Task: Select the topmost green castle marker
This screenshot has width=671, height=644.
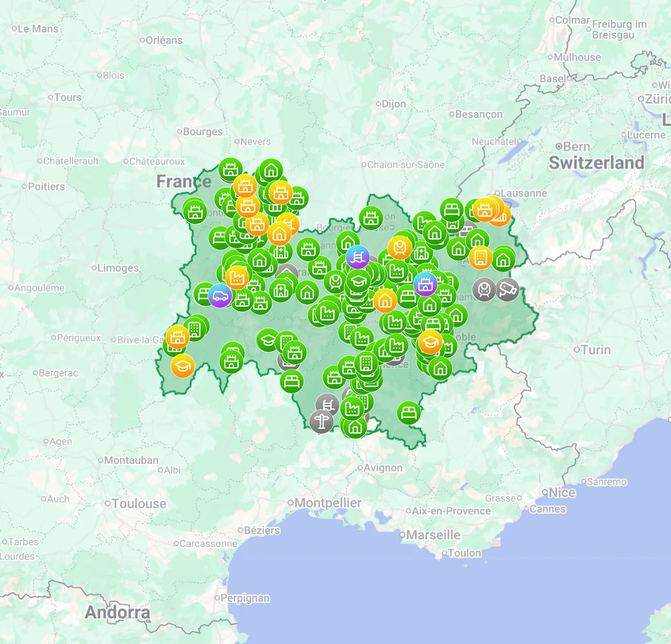Action: (x=231, y=169)
